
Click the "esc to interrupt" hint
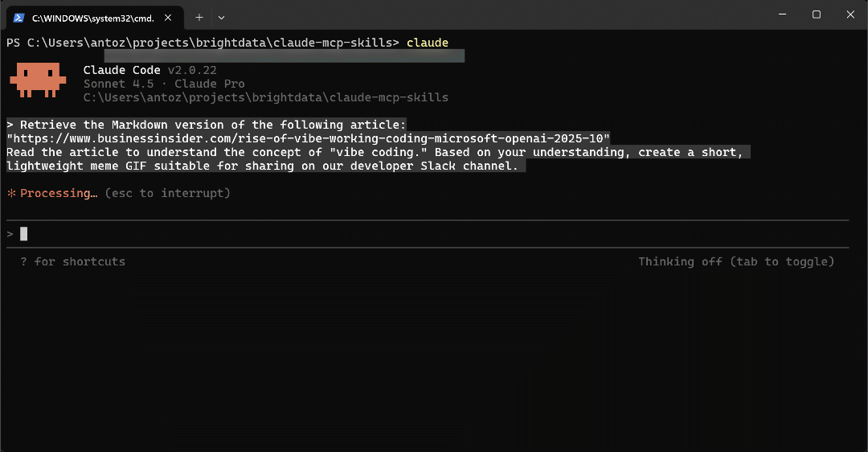click(x=167, y=193)
